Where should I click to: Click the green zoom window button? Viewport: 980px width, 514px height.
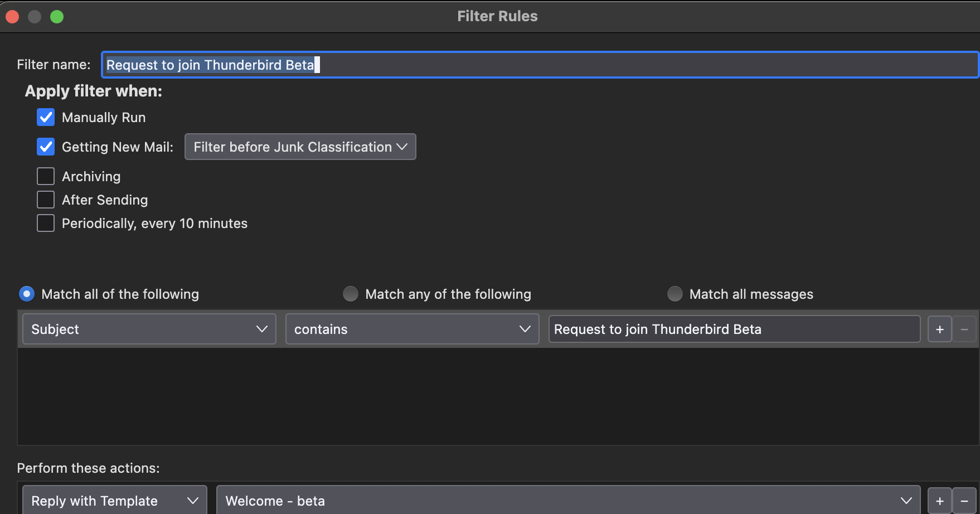coord(57,17)
